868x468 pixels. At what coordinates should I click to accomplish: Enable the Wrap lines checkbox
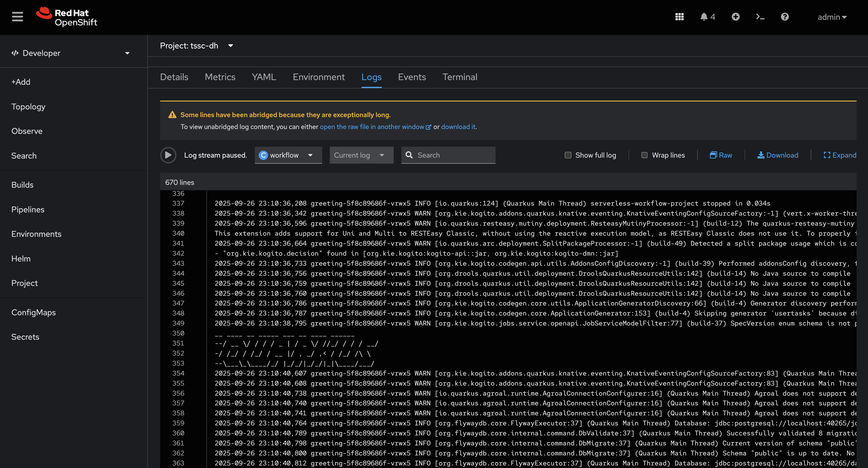click(x=644, y=155)
